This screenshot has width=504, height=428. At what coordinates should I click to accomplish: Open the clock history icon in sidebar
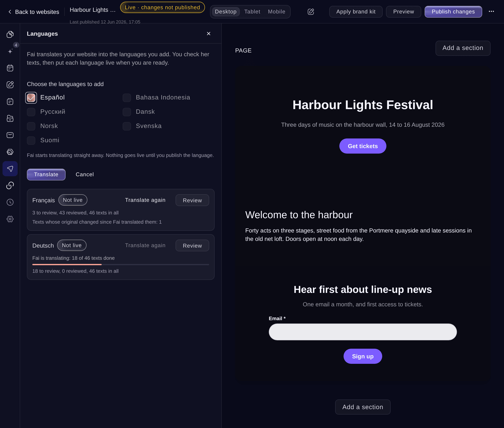click(x=10, y=202)
